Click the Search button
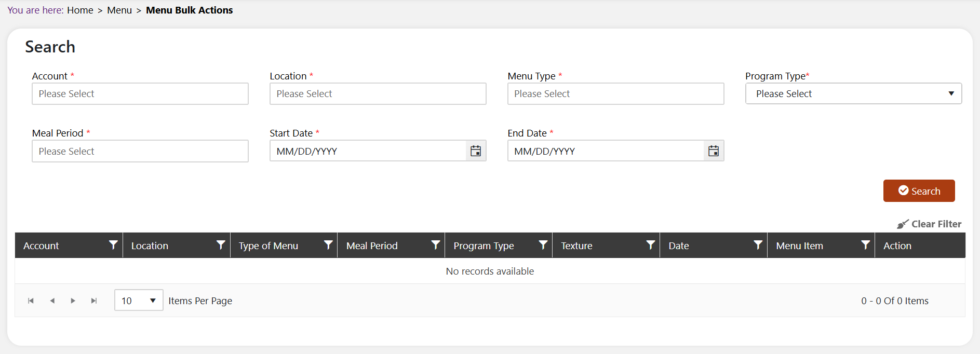The width and height of the screenshot is (980, 354). pos(919,191)
